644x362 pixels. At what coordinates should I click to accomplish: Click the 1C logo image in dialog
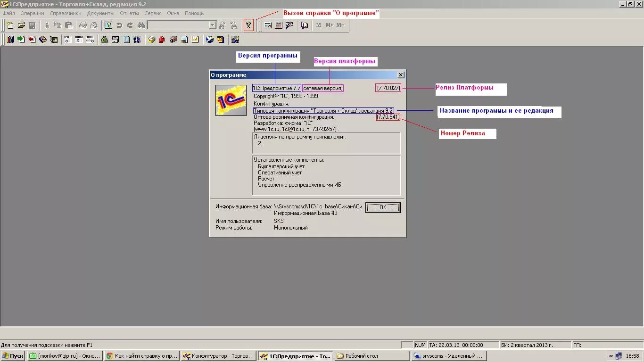(231, 100)
